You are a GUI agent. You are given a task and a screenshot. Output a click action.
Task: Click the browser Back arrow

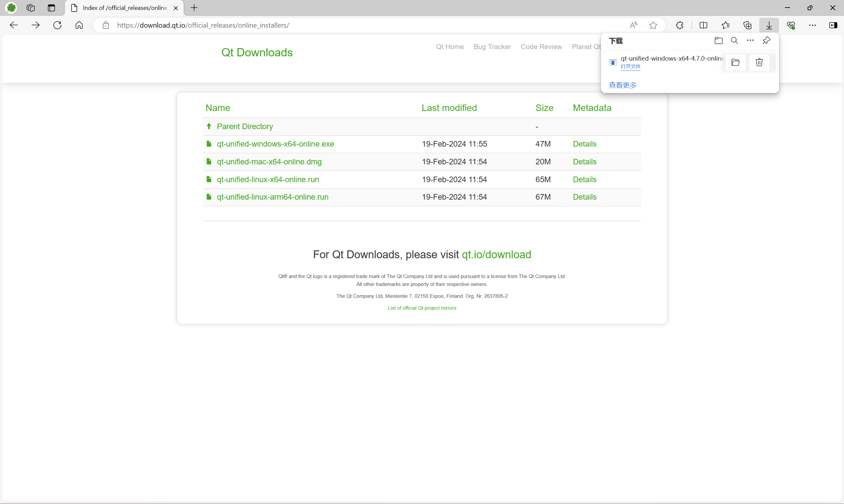(x=14, y=25)
